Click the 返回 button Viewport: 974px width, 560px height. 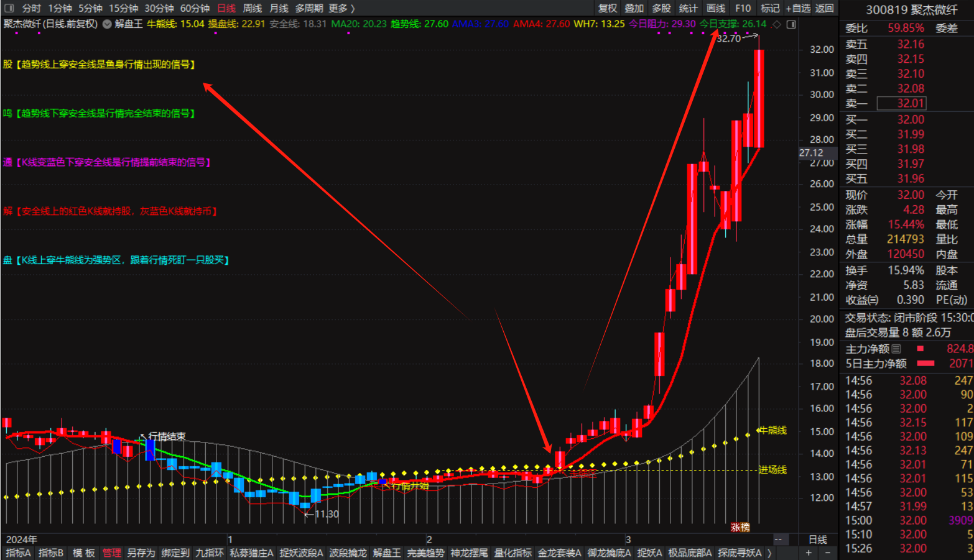tap(825, 8)
